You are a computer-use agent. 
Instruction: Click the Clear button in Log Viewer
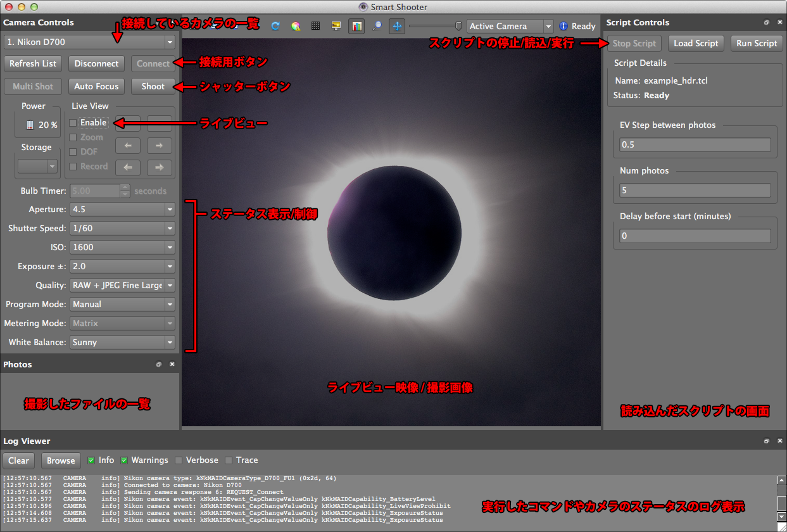point(19,460)
